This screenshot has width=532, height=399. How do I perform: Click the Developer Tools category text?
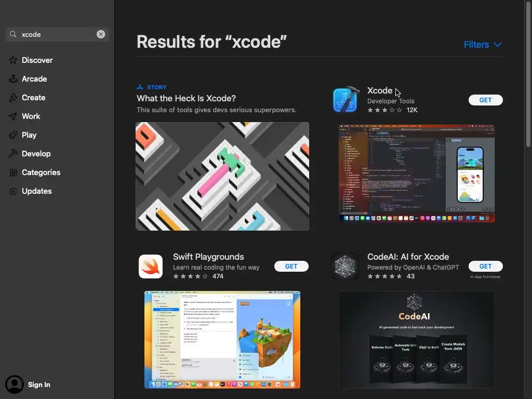point(391,101)
